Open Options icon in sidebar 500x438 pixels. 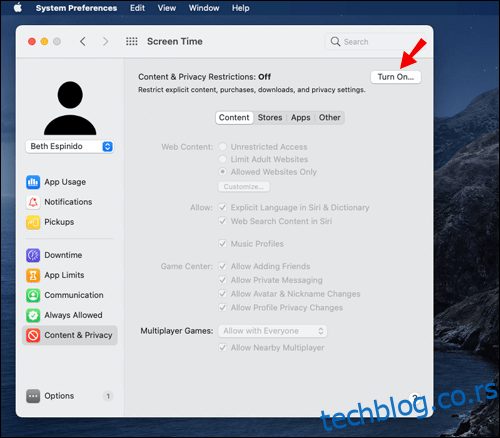(33, 396)
